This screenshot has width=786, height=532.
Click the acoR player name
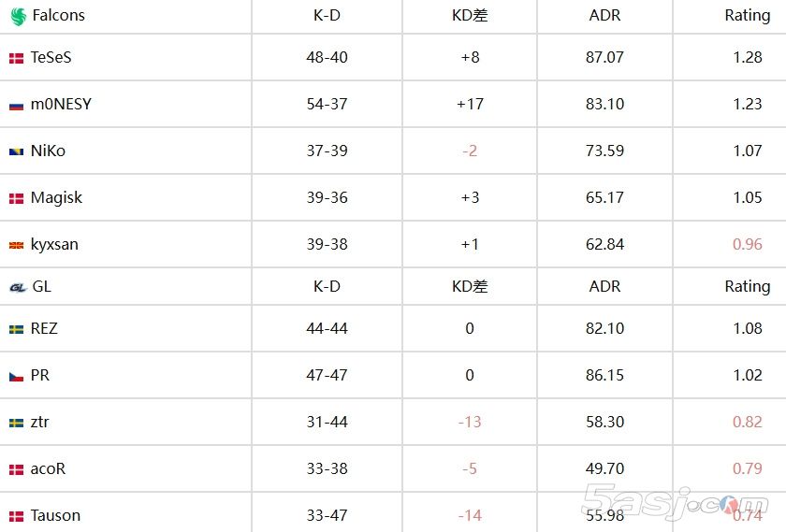point(48,468)
